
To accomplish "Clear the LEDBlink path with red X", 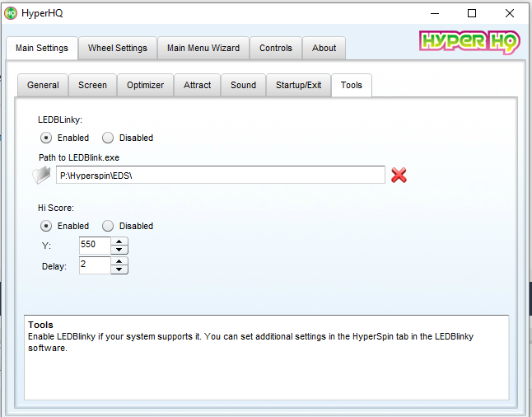I will pos(399,176).
